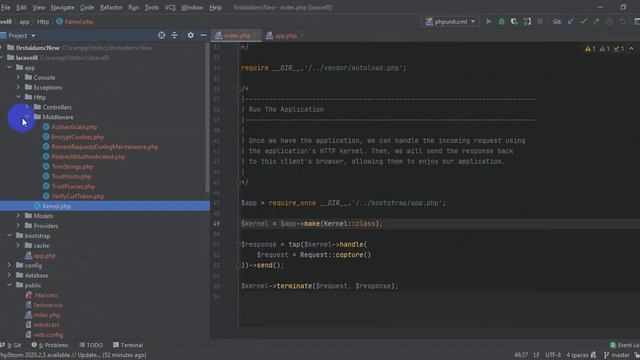Run the phpunit.xml configuration

tap(488, 22)
